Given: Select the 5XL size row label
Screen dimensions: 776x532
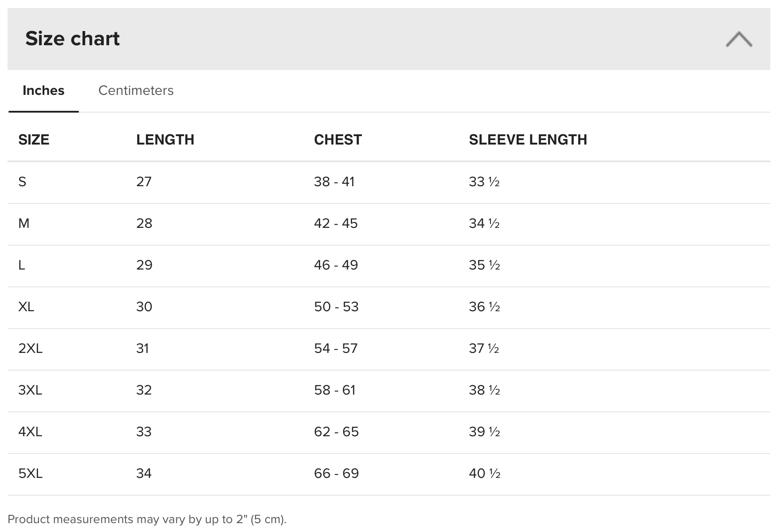Looking at the screenshot, I should click(31, 473).
